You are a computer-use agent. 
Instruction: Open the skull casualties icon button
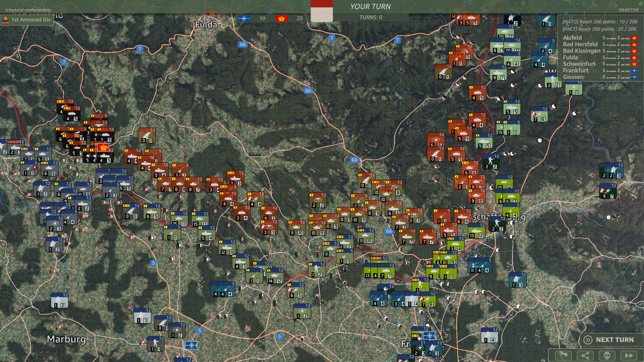pyautogui.click(x=607, y=355)
